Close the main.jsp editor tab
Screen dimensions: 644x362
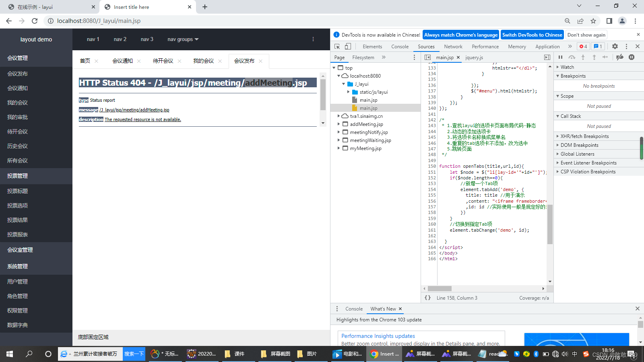point(458,58)
